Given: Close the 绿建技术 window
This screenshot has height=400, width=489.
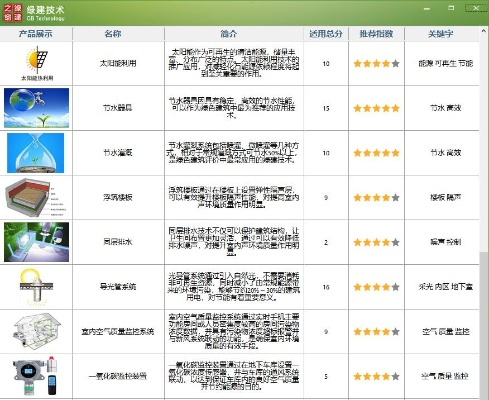Looking at the screenshot, I should (x=476, y=8).
